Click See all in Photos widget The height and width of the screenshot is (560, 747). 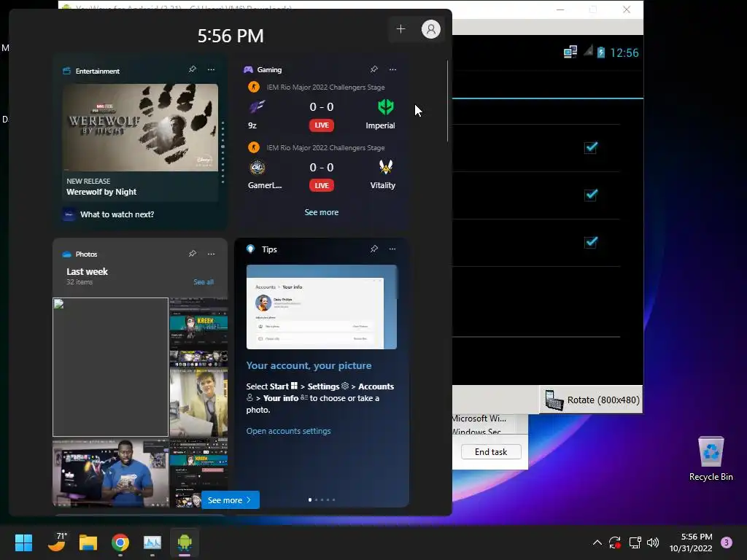coord(204,282)
